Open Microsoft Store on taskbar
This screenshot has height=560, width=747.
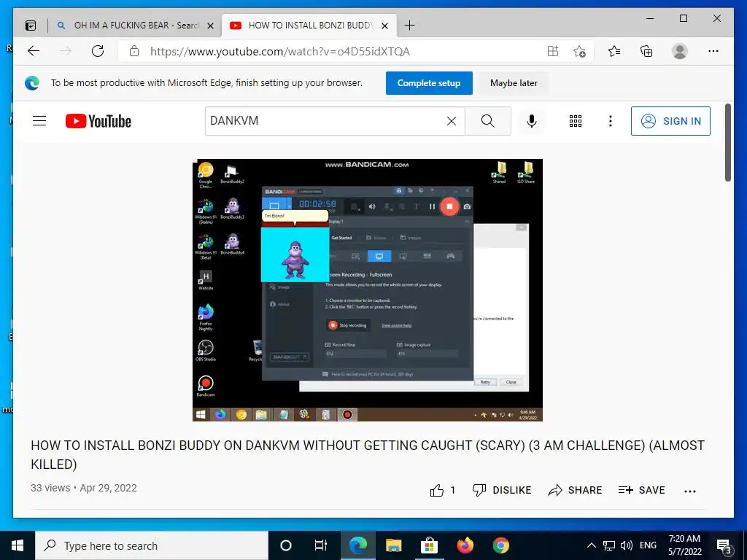tap(429, 545)
